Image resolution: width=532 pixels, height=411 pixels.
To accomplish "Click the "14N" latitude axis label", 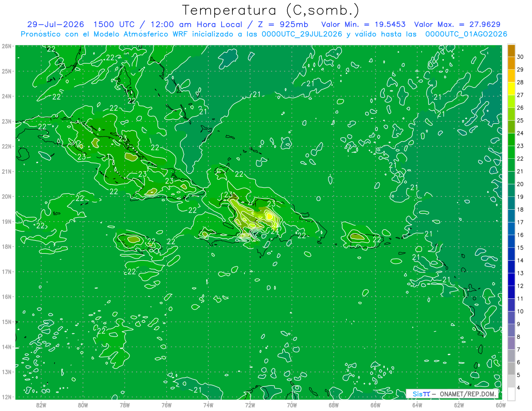I will 6,347.
